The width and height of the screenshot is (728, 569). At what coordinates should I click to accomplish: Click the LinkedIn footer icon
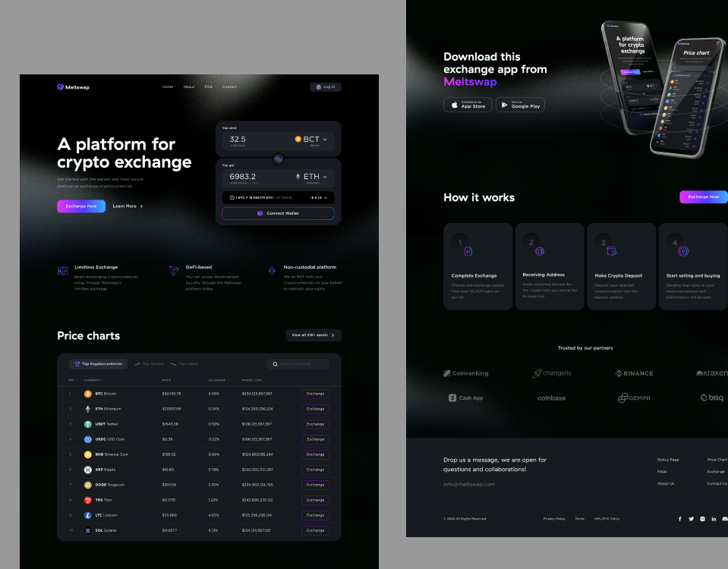714,519
